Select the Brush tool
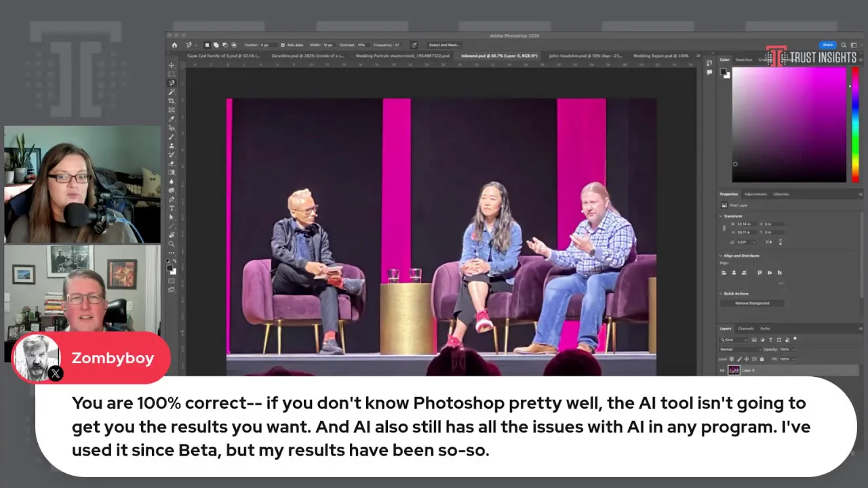The image size is (868, 488). (x=172, y=137)
